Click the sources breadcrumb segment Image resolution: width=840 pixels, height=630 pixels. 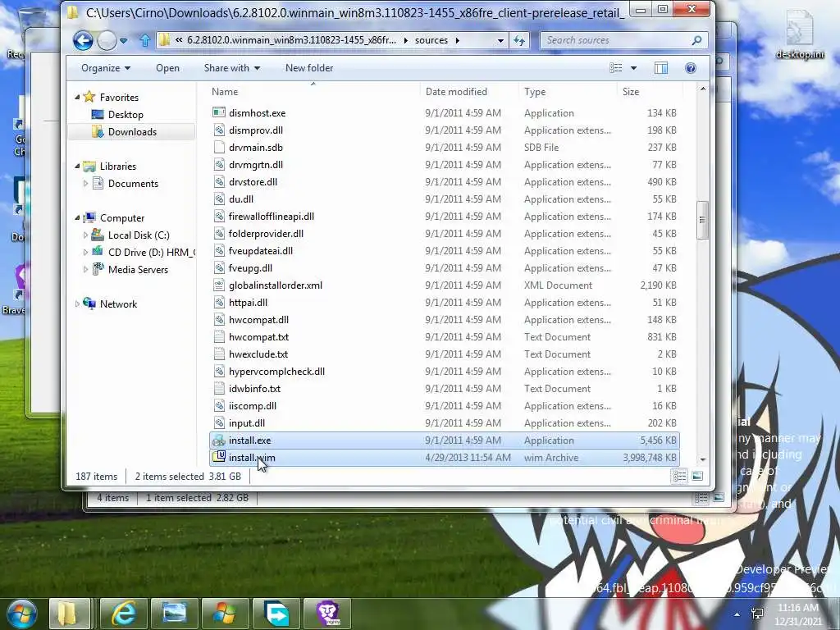coord(431,40)
